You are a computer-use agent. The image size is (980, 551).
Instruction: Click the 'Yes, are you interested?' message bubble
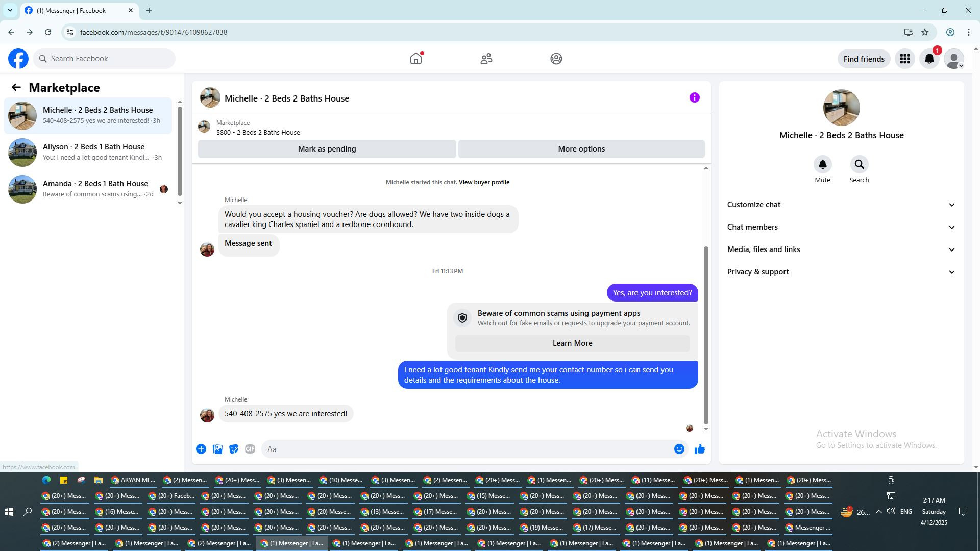pyautogui.click(x=652, y=293)
